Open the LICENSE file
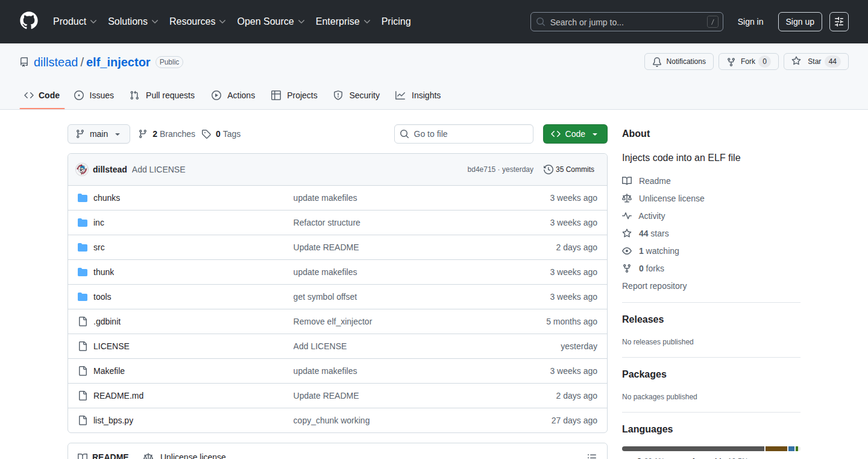 (x=112, y=346)
